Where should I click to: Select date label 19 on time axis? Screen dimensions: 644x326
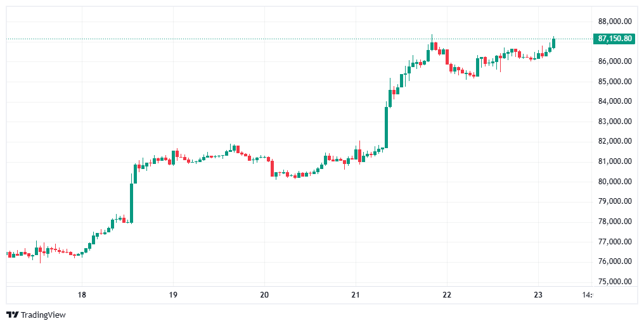click(x=173, y=295)
